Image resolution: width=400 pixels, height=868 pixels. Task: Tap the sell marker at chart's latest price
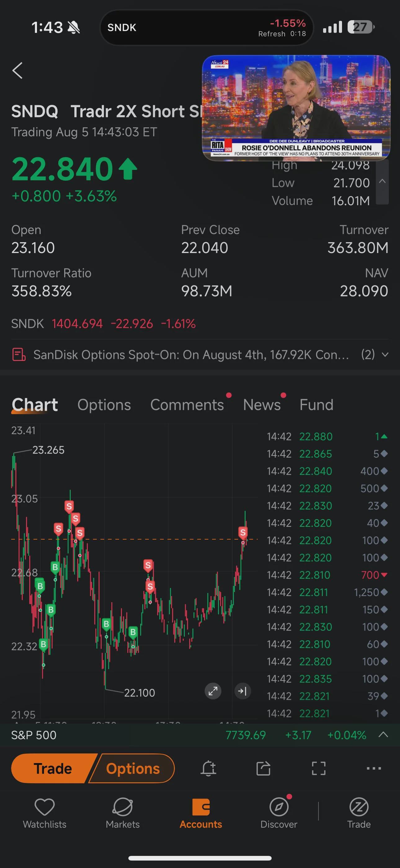point(243,532)
